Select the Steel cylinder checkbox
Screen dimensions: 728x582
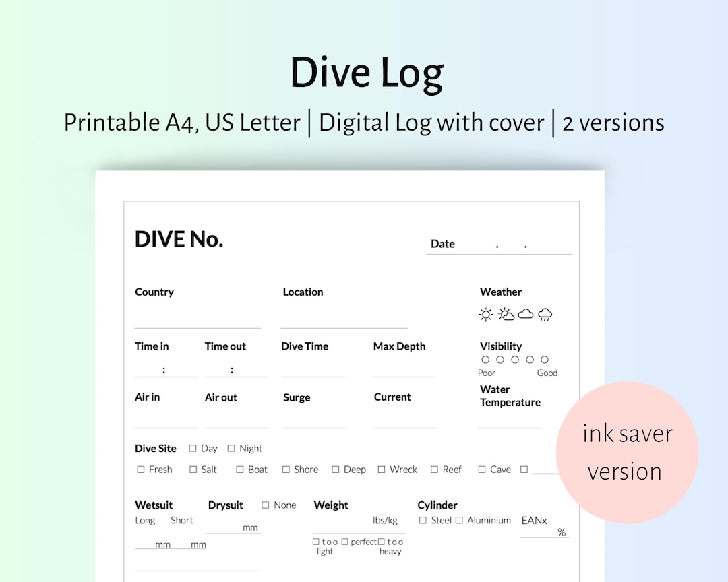pos(424,520)
